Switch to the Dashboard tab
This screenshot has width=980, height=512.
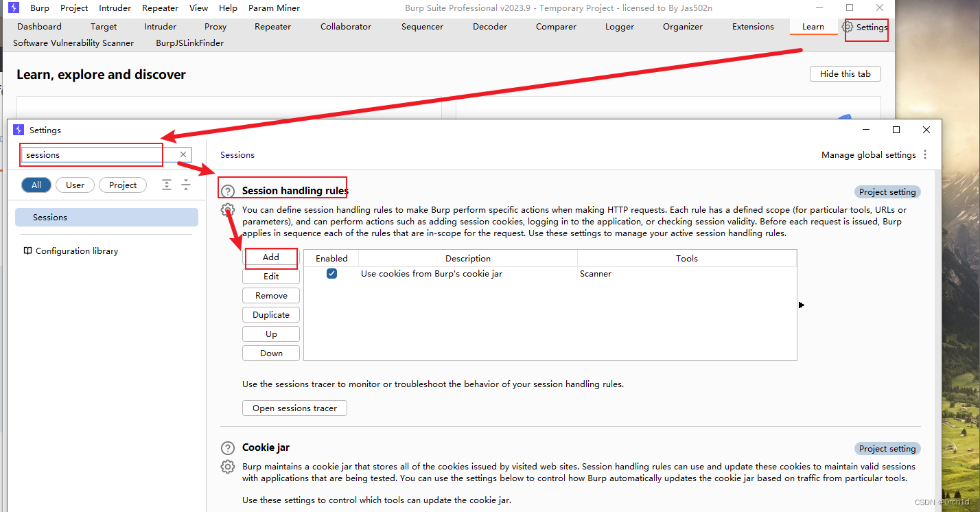pos(39,27)
